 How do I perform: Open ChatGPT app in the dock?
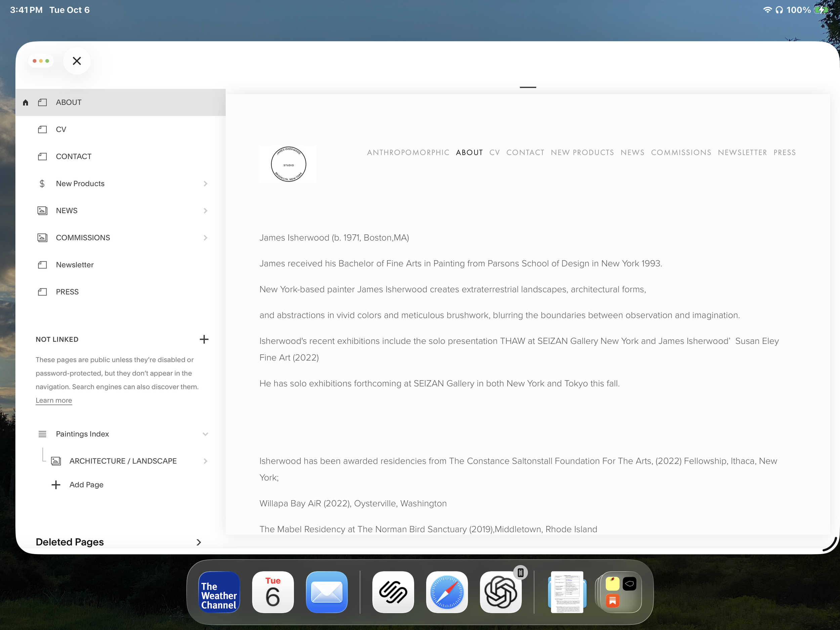click(501, 592)
